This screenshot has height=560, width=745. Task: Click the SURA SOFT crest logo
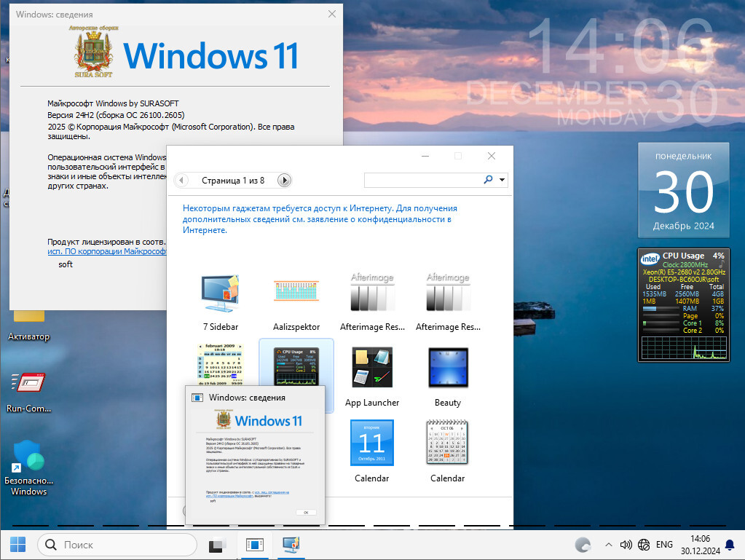[94, 52]
